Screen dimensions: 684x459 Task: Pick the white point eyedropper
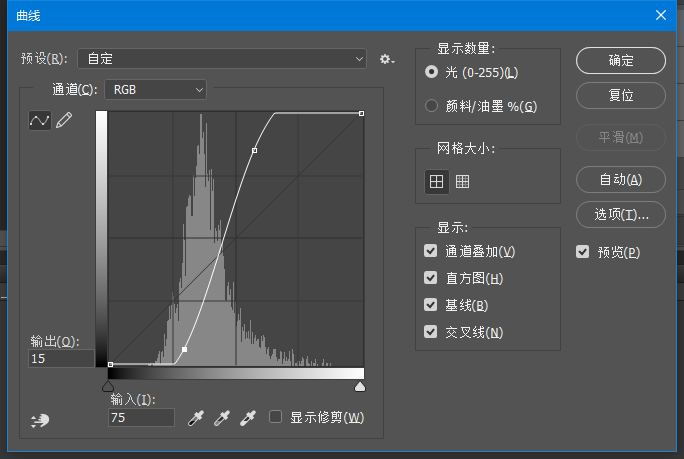point(248,418)
